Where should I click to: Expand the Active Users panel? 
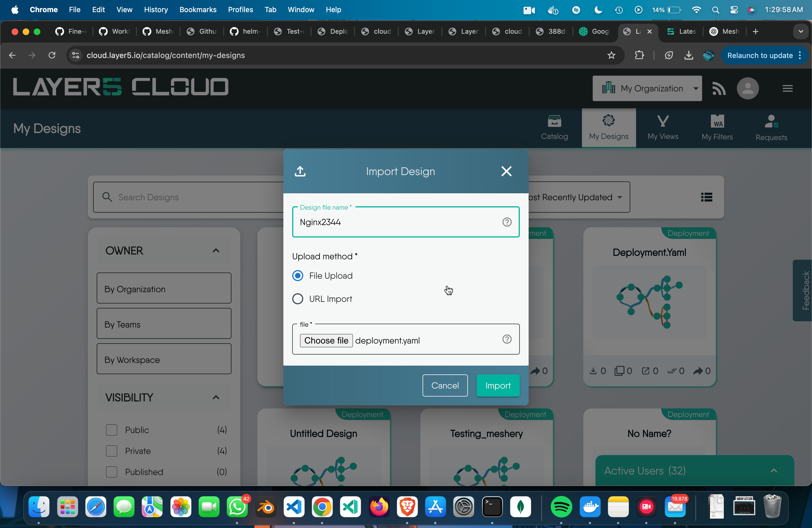point(773,471)
